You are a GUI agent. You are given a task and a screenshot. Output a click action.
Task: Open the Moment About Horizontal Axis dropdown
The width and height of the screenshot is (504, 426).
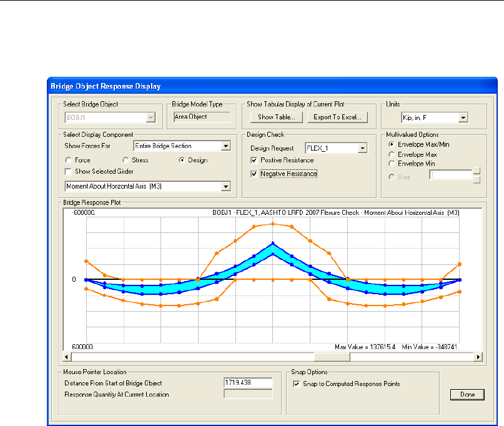point(226,187)
